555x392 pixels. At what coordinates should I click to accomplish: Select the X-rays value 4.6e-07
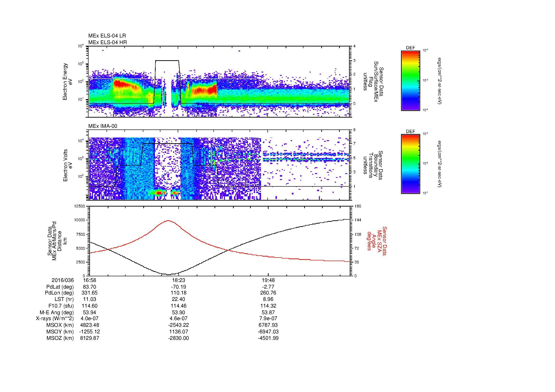coord(179,318)
